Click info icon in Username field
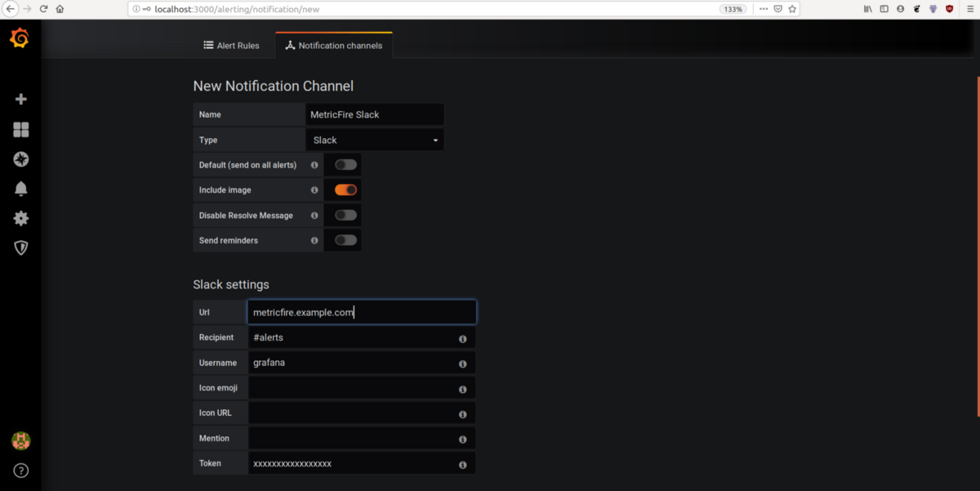The image size is (980, 491). [462, 364]
